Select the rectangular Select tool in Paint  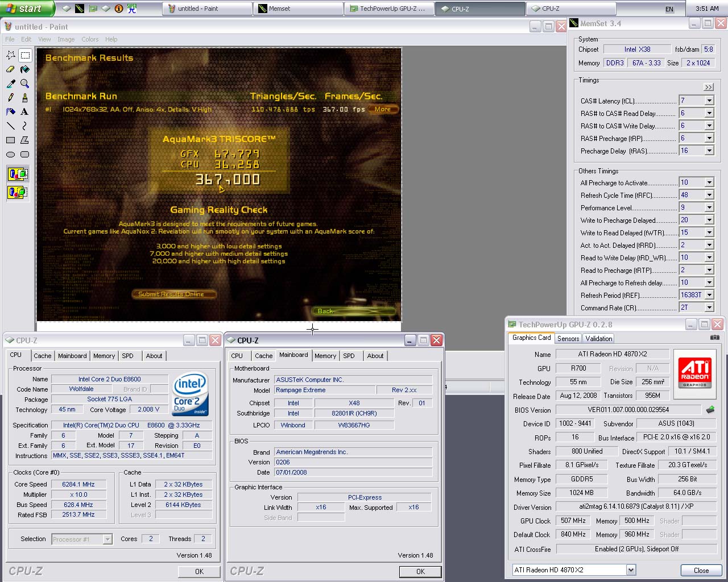25,55
